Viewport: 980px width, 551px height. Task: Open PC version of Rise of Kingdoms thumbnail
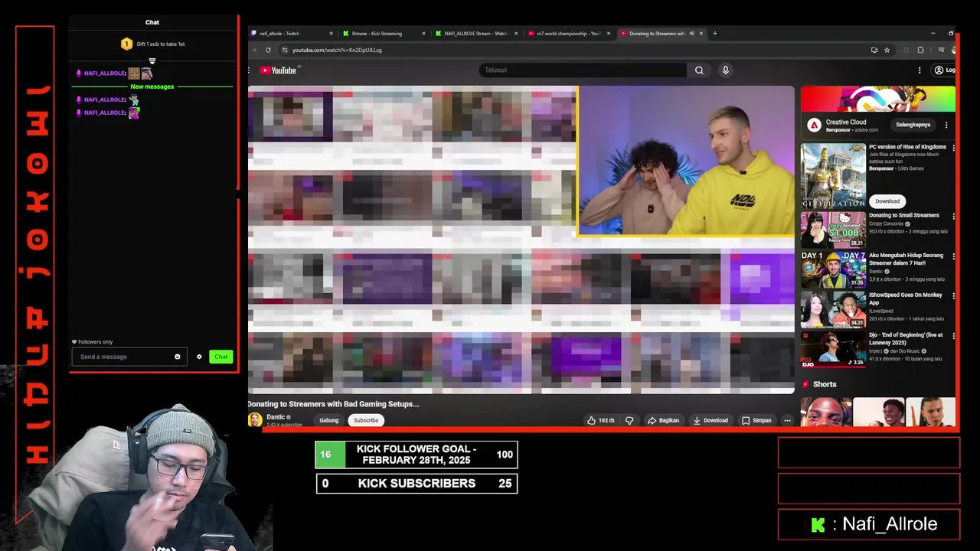click(833, 175)
